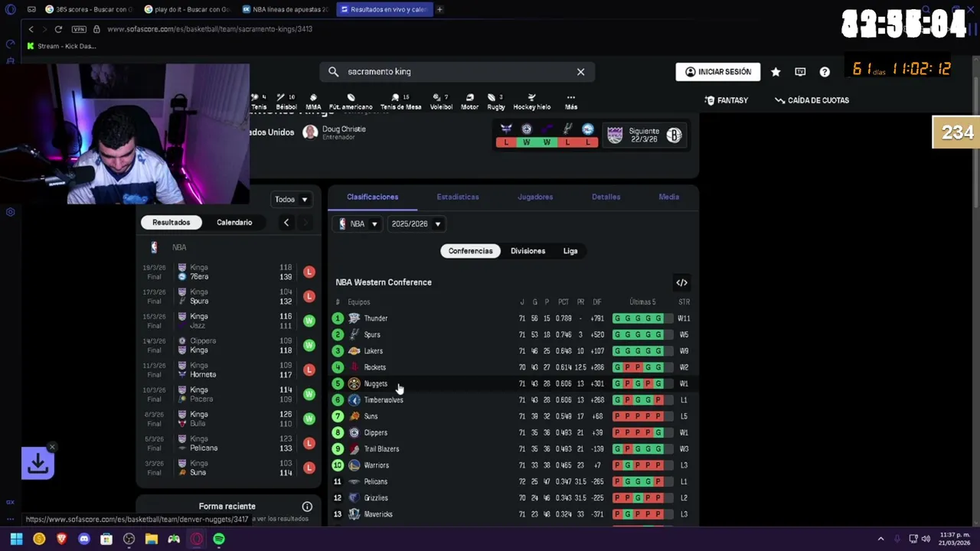Reload the browser page
The height and width of the screenshot is (551, 980).
(58, 29)
